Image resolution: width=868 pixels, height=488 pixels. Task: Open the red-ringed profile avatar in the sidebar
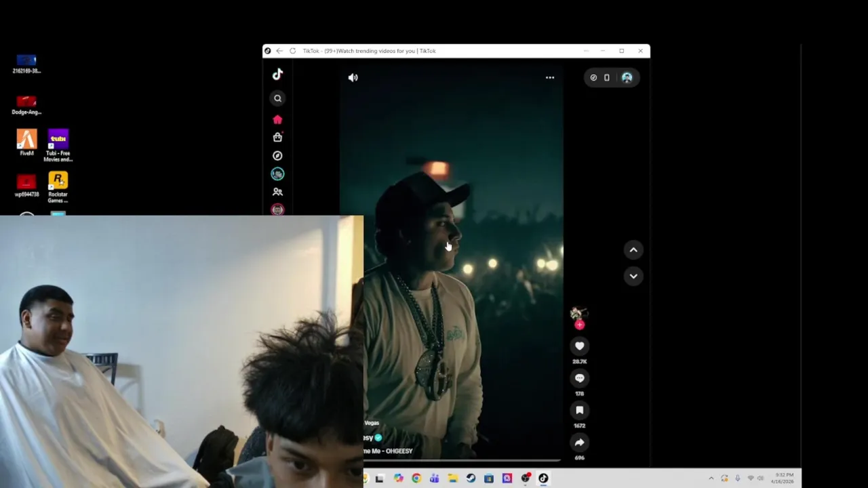click(277, 209)
